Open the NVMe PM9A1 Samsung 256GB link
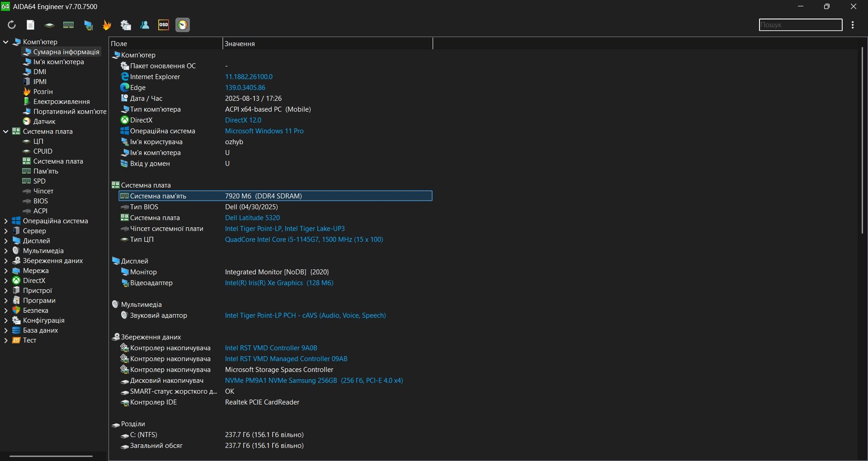868x461 pixels. tap(314, 381)
